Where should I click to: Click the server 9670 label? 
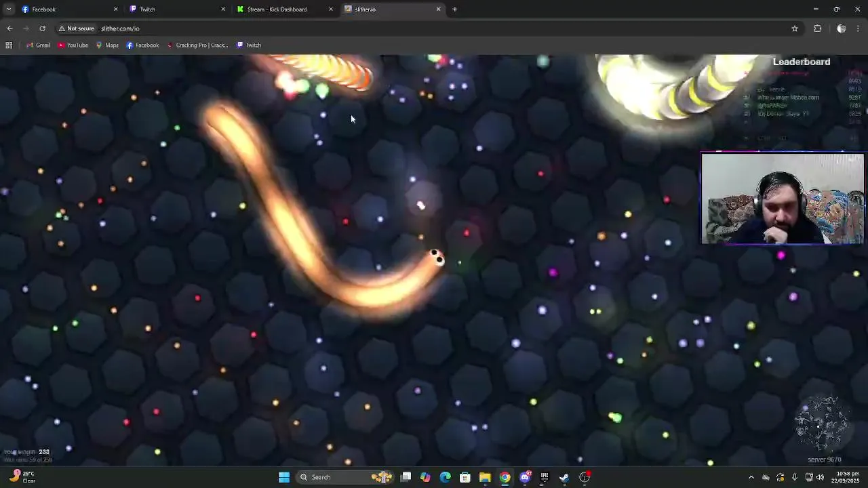click(825, 460)
